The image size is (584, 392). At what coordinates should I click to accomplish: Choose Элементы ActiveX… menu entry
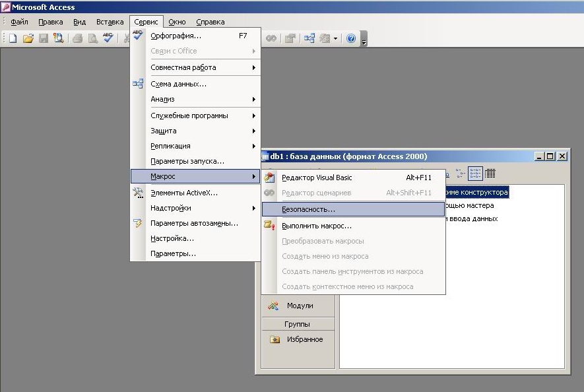195,193
